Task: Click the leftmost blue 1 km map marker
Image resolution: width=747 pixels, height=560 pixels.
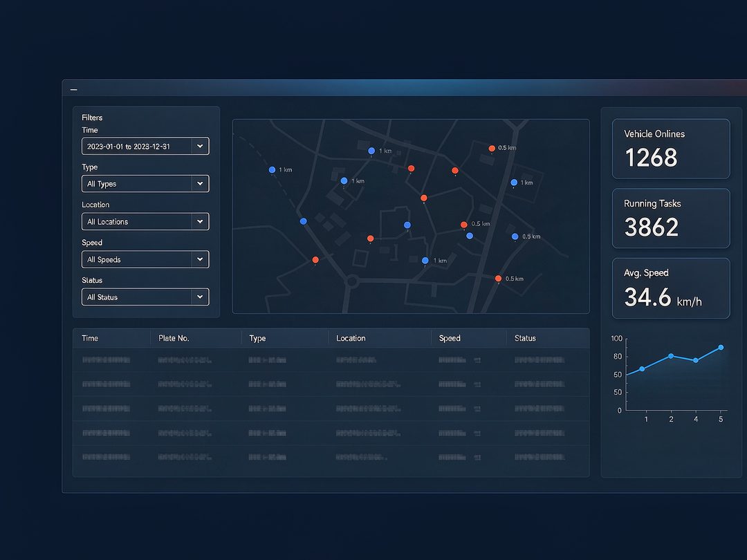Action: (272, 169)
